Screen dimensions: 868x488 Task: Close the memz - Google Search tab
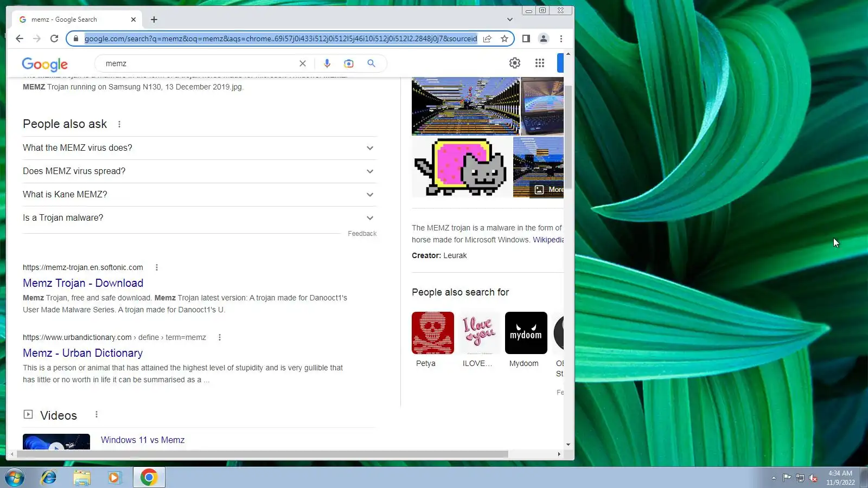point(133,20)
